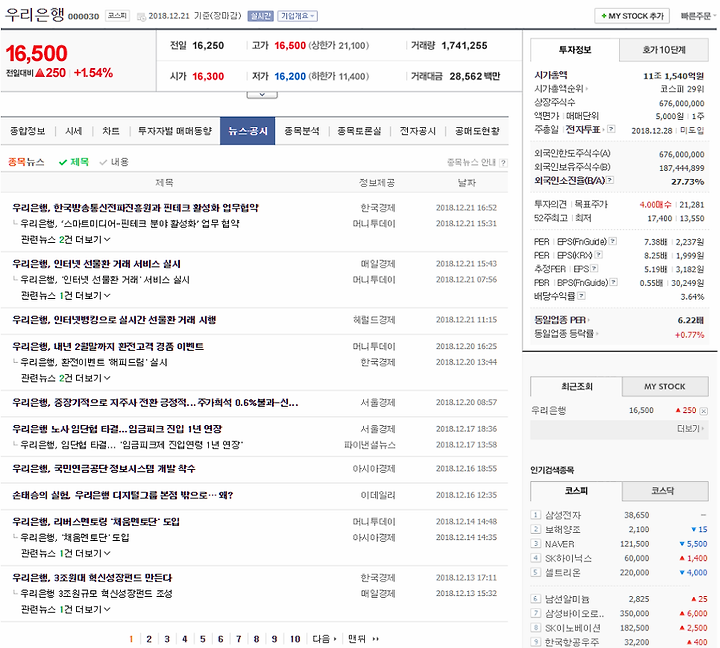Expand 관련뉴스 1건 더보기 under 인터넷 선물환 article
The height and width of the screenshot is (648, 720).
(x=65, y=296)
